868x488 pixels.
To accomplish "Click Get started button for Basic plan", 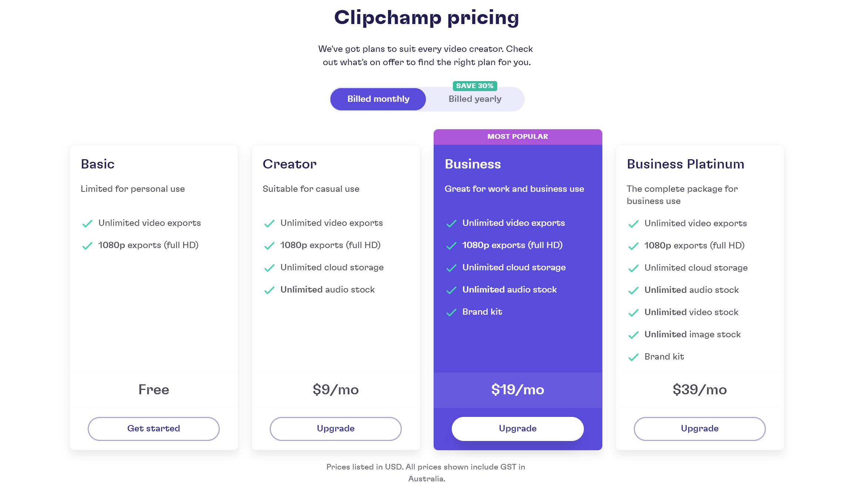I will click(153, 428).
